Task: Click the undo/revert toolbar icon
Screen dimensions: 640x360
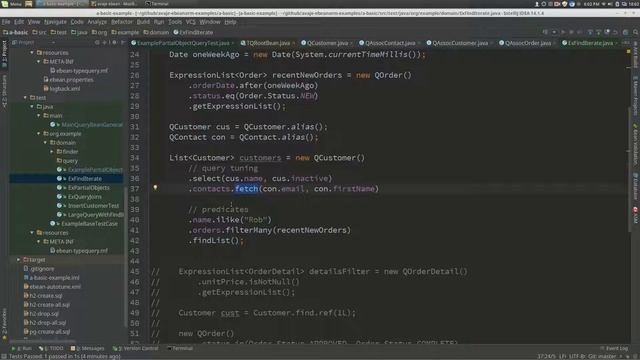Action: pyautogui.click(x=615, y=32)
